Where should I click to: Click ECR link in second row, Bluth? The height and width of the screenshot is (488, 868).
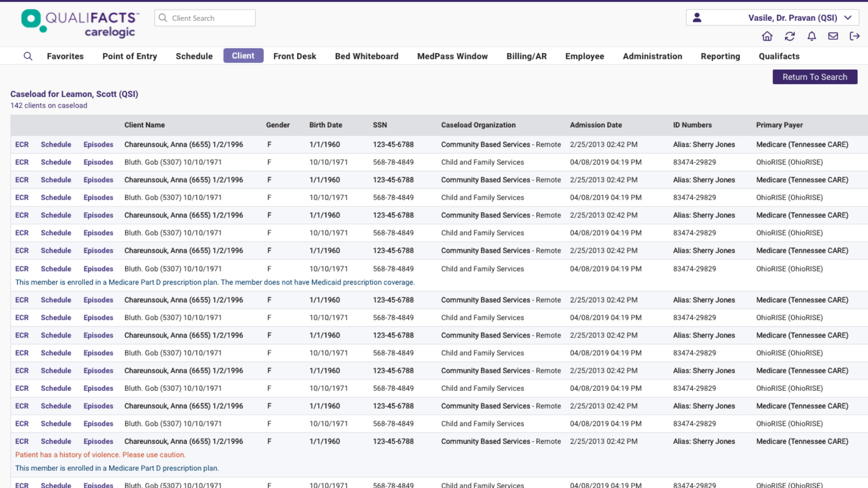22,162
